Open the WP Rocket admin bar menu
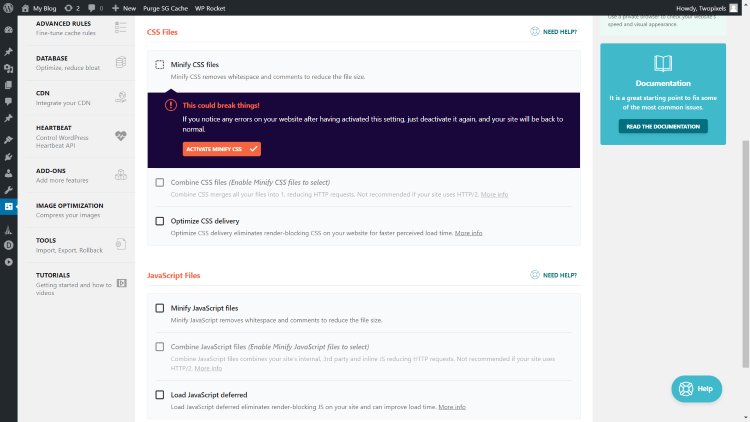 (210, 8)
